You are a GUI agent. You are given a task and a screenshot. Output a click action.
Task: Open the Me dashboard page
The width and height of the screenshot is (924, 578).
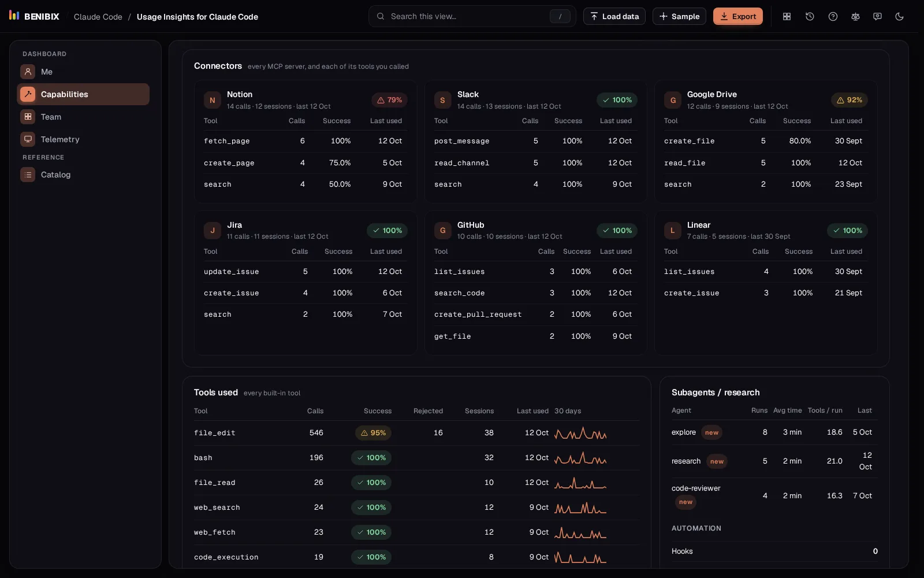83,72
